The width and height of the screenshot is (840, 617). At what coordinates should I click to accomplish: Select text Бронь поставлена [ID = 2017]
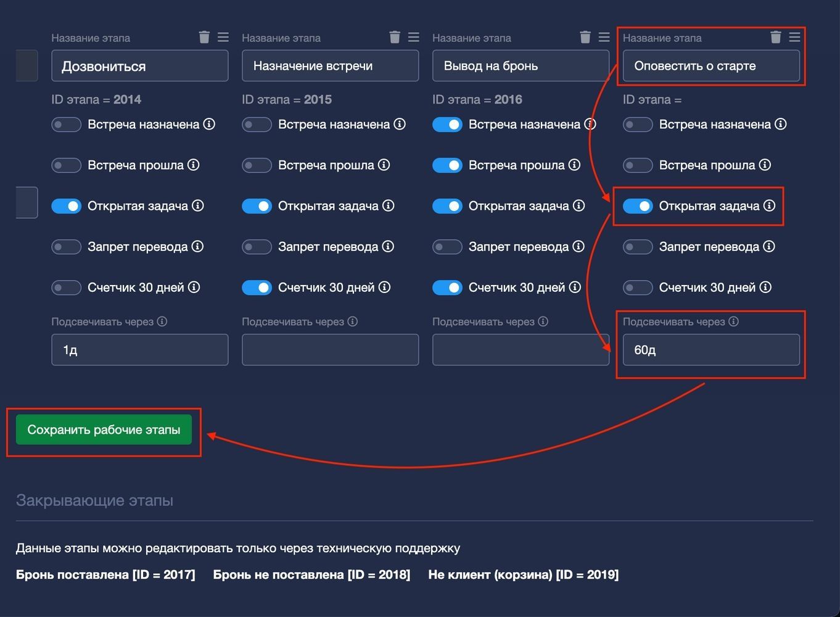pos(105,574)
